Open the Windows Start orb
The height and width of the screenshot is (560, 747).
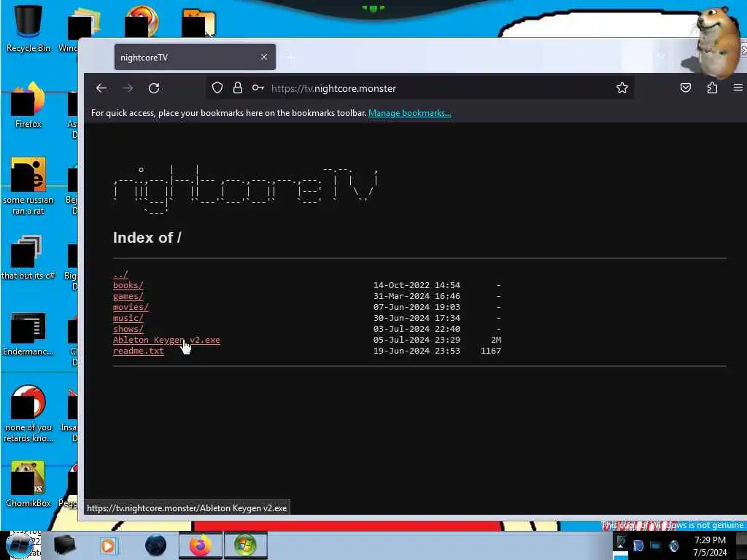point(20,545)
